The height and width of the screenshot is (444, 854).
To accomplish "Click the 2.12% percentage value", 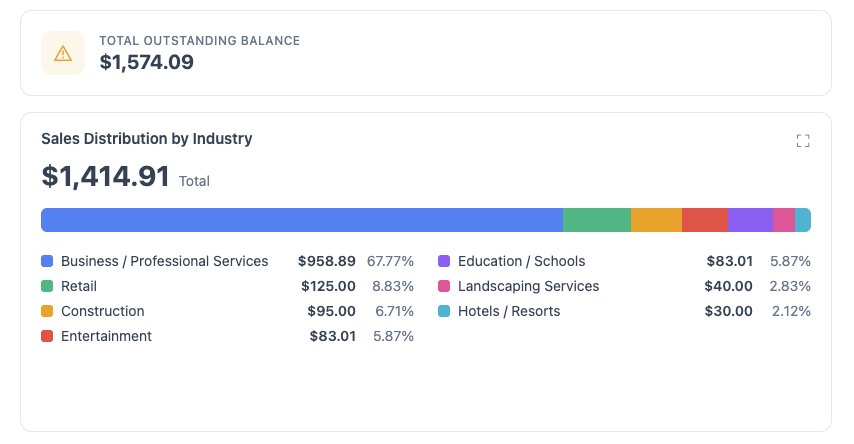I will click(791, 312).
